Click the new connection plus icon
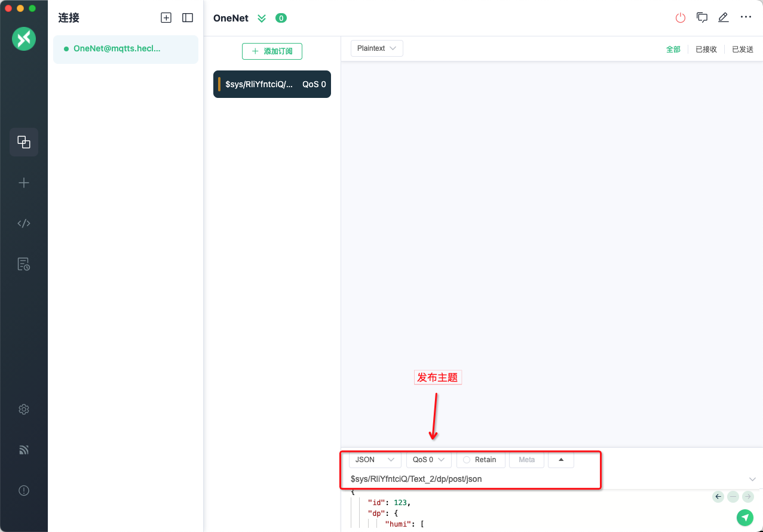Image resolution: width=763 pixels, height=532 pixels. tap(166, 18)
